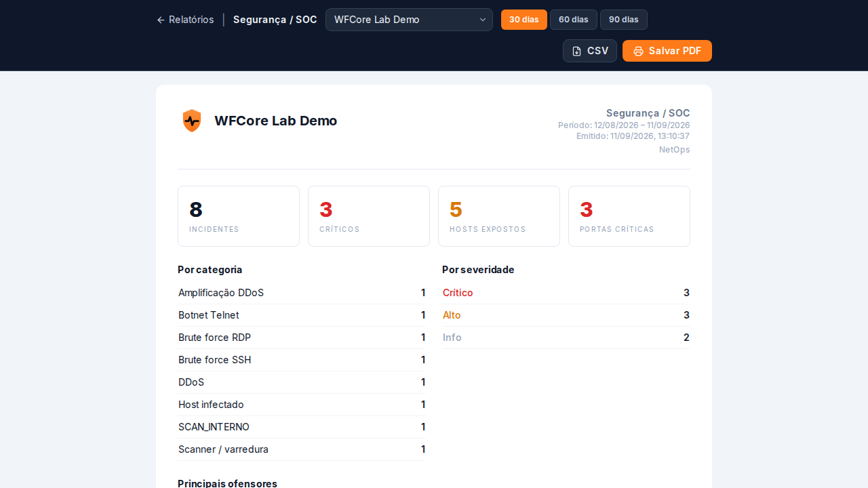Click the Salvar PDF button

pyautogui.click(x=667, y=51)
